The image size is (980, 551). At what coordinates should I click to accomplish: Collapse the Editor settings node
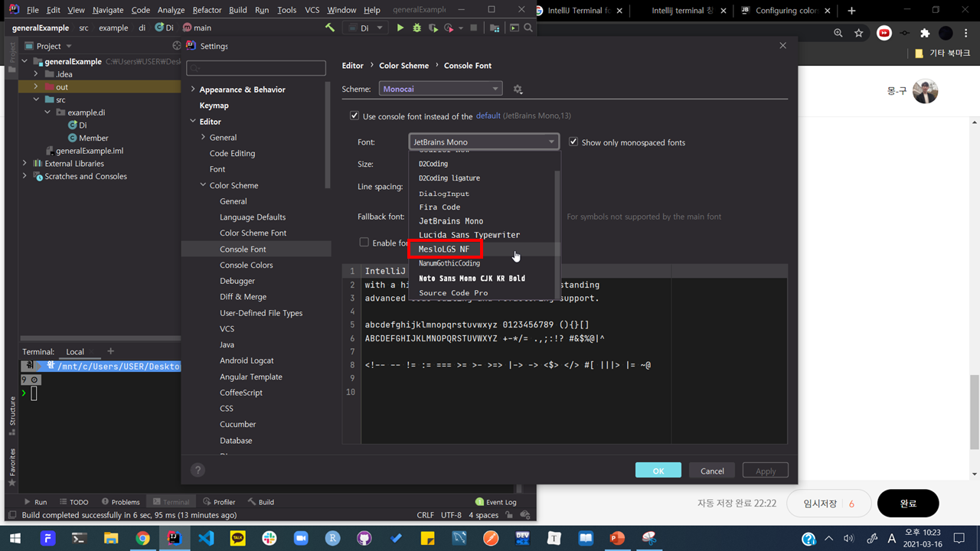pos(192,122)
